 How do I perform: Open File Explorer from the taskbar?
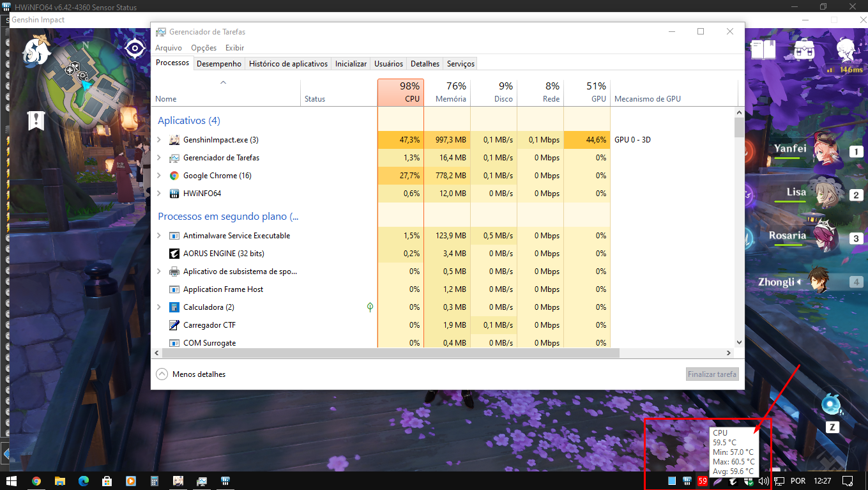[x=60, y=480]
